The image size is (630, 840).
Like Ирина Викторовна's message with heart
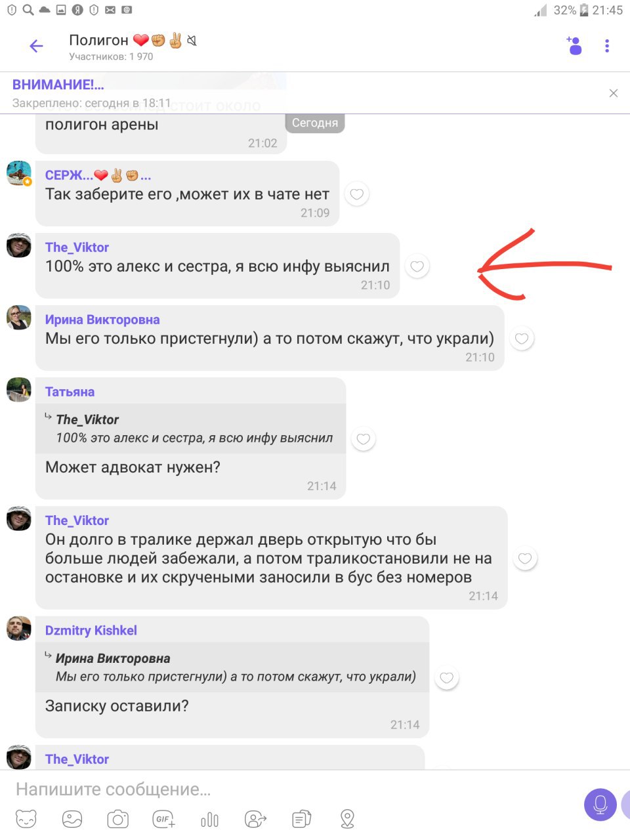pyautogui.click(x=522, y=339)
